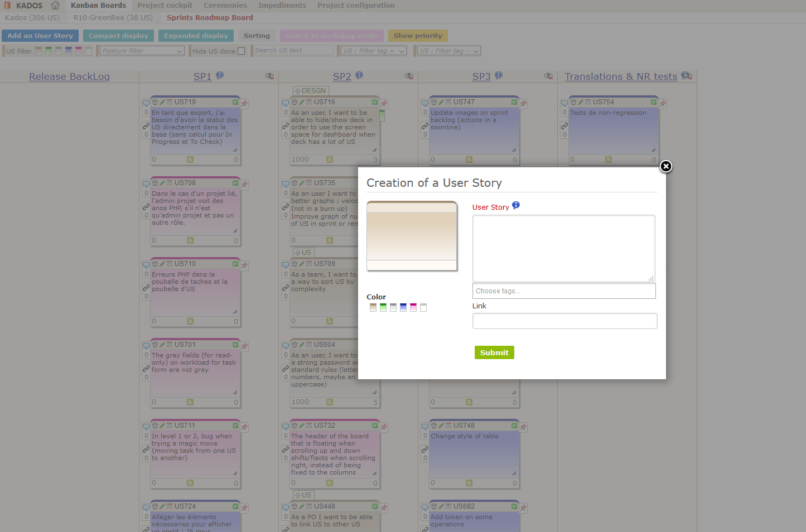Select the blue color swatch in dialog
The image size is (806, 532).
[x=403, y=307]
